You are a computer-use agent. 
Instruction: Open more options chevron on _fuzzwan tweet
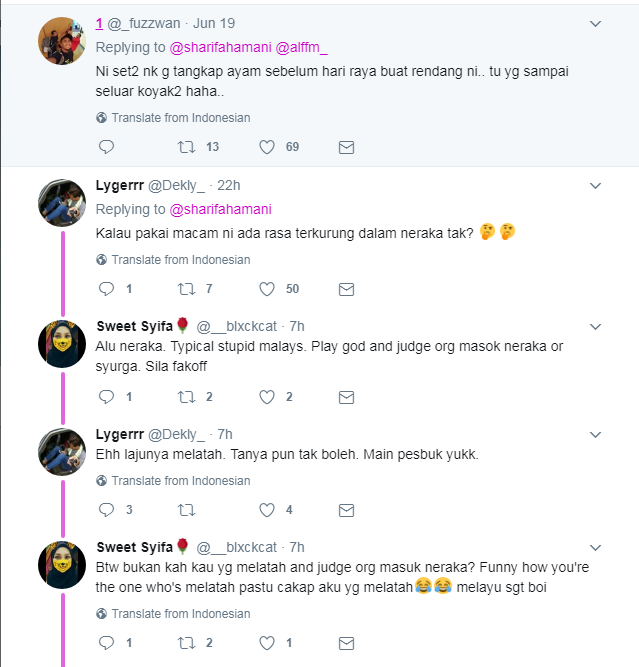[x=595, y=23]
